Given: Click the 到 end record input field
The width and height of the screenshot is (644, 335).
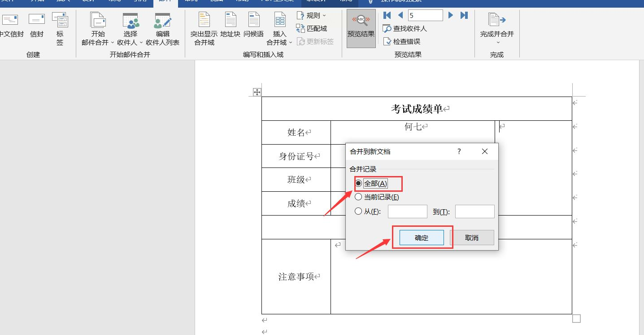Looking at the screenshot, I should [x=475, y=212].
